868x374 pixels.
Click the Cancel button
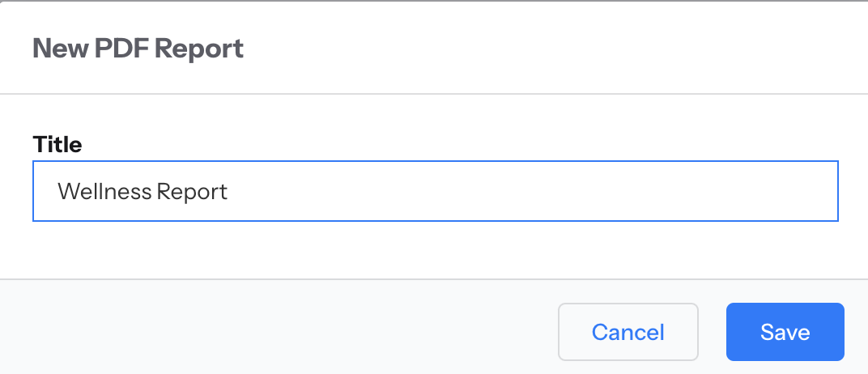pyautogui.click(x=628, y=332)
